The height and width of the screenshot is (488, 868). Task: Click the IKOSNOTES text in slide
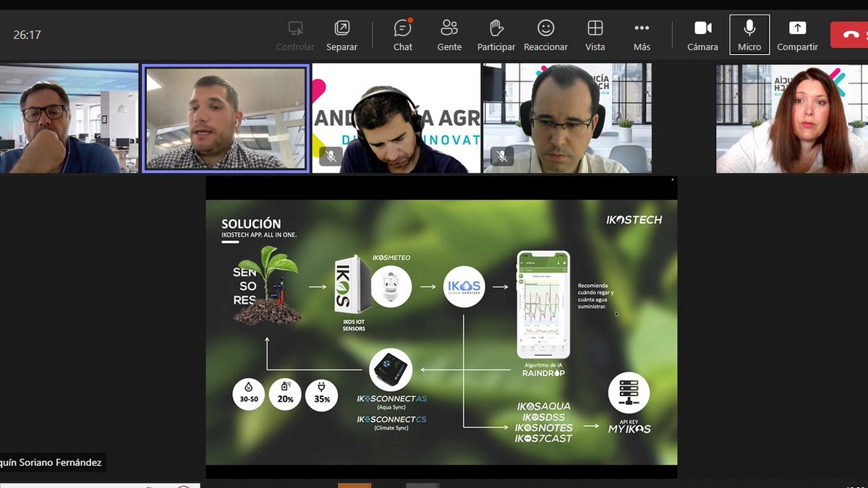coord(543,427)
